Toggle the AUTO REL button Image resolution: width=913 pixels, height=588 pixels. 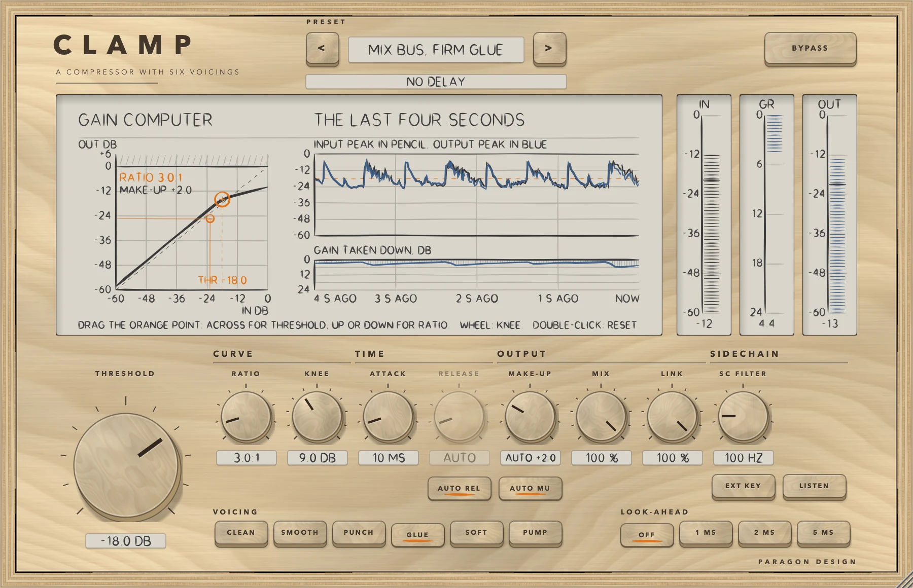(459, 488)
